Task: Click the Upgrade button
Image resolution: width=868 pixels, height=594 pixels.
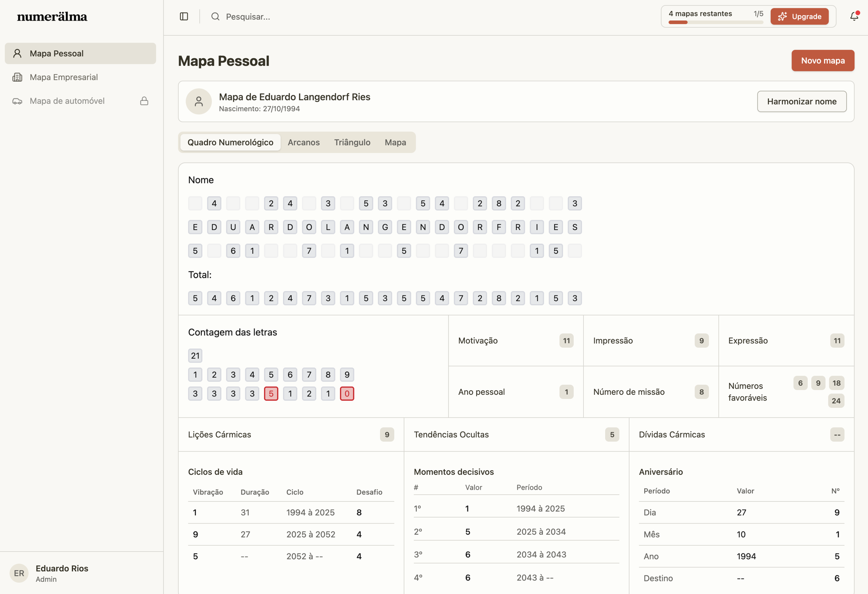Action: [799, 17]
